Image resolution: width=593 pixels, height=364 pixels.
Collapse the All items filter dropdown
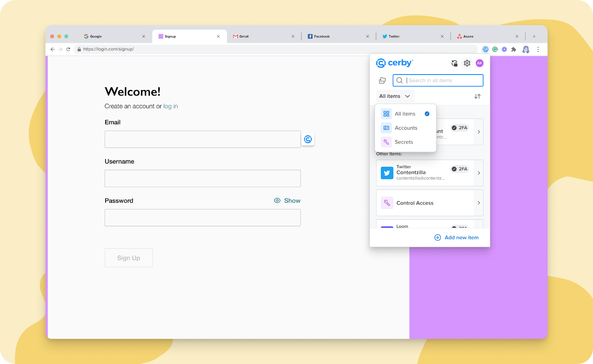click(x=395, y=96)
